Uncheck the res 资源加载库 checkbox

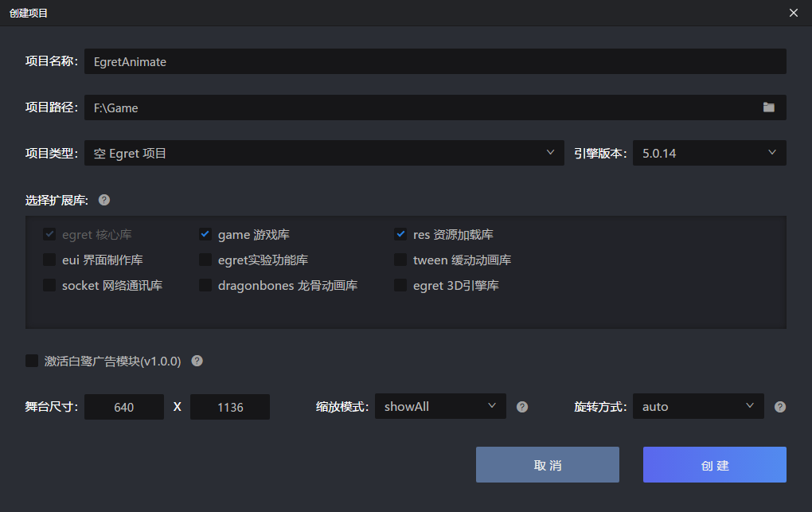pyautogui.click(x=400, y=234)
